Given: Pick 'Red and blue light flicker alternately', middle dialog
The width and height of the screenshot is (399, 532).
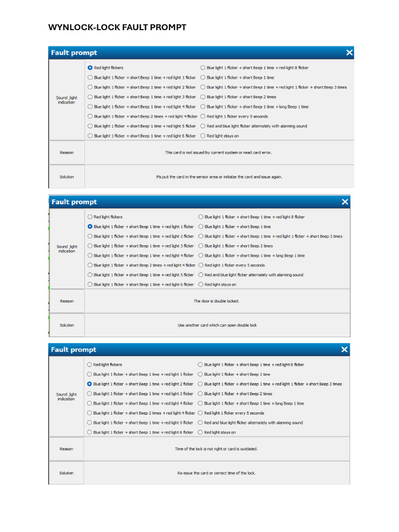Looking at the screenshot, I should pyautogui.click(x=201, y=275).
